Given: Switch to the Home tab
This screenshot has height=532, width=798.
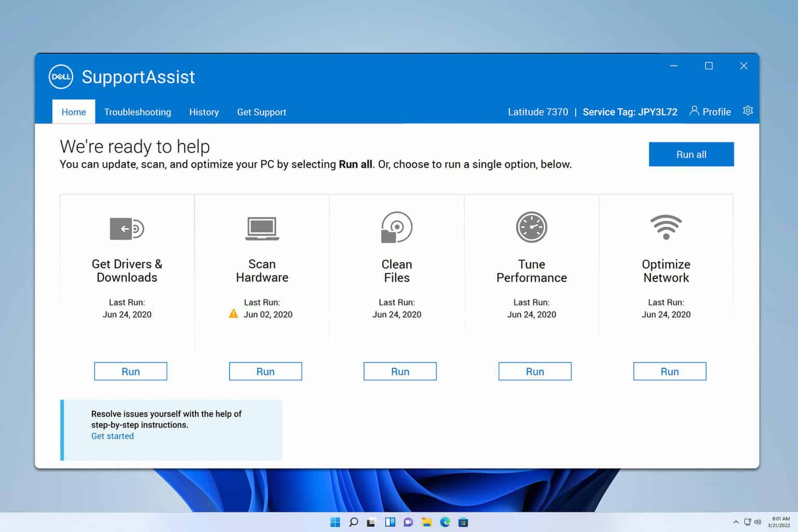Looking at the screenshot, I should [x=74, y=112].
